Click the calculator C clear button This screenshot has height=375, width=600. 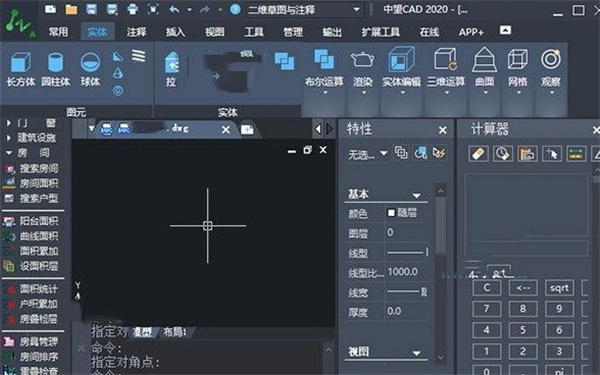(x=486, y=287)
